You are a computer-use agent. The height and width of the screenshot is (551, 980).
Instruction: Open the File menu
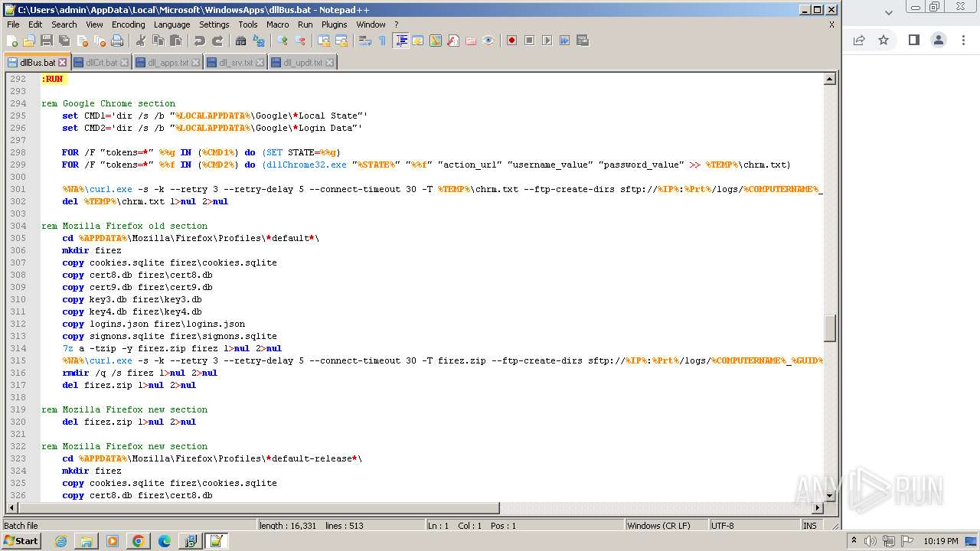point(13,24)
